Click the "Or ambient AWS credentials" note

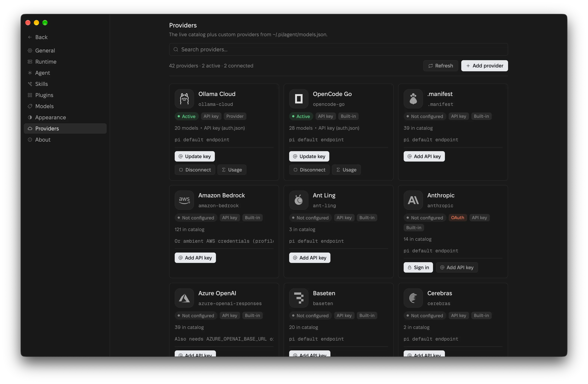tap(224, 241)
